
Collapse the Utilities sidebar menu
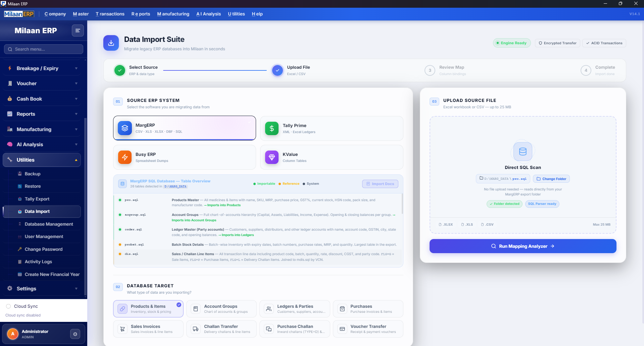coord(42,160)
